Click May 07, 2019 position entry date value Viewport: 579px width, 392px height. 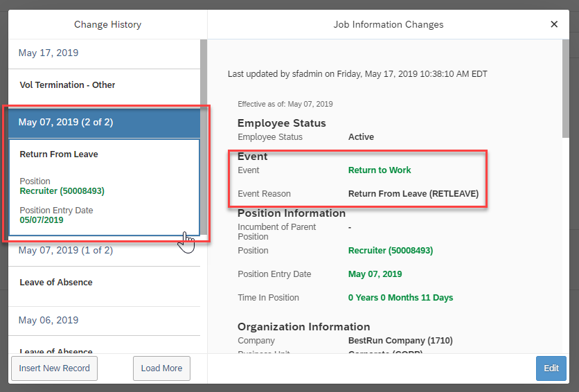click(x=375, y=274)
